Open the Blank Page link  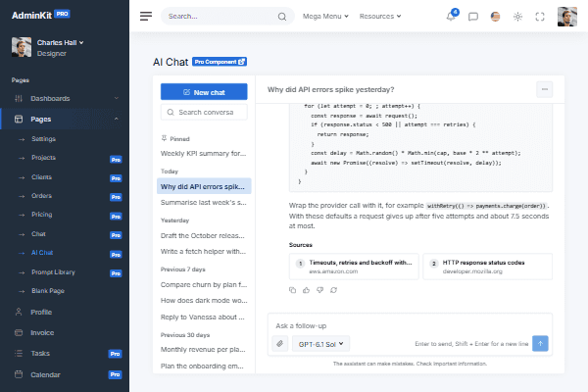(x=48, y=291)
